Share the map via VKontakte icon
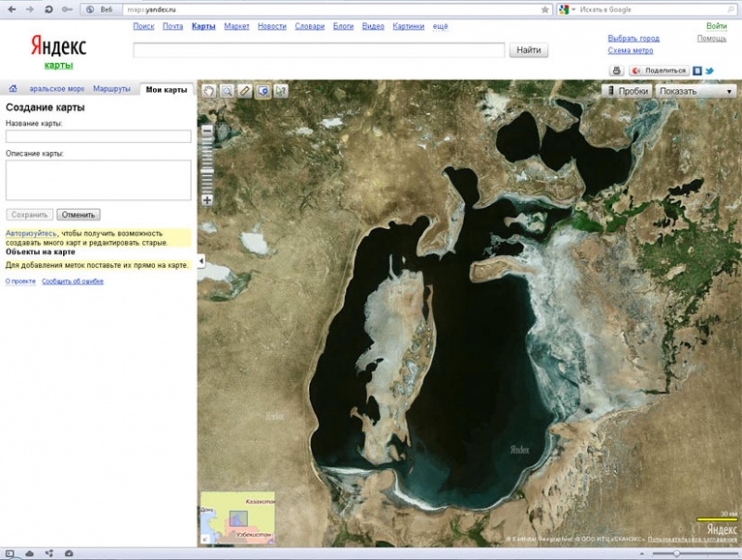Image resolution: width=742 pixels, height=560 pixels. (x=697, y=70)
